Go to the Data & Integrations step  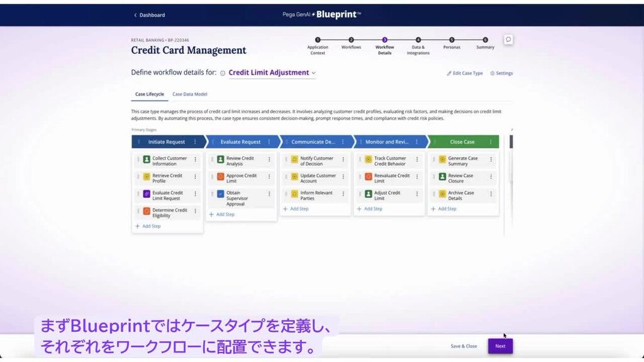click(418, 40)
